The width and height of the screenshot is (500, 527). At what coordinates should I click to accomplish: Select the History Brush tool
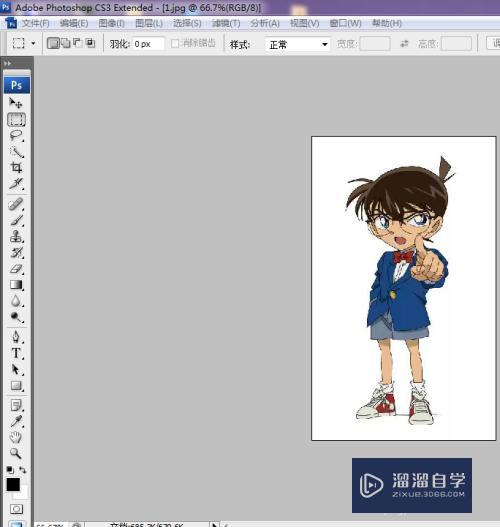[16, 252]
